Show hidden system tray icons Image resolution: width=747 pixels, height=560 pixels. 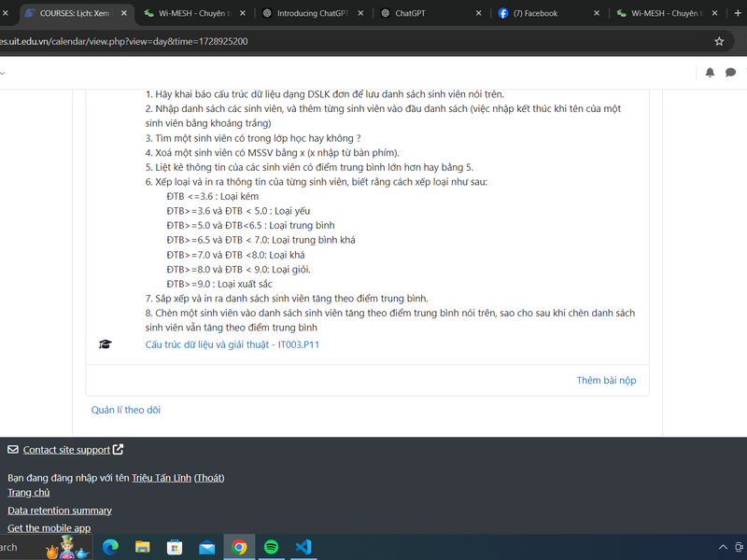tap(723, 547)
